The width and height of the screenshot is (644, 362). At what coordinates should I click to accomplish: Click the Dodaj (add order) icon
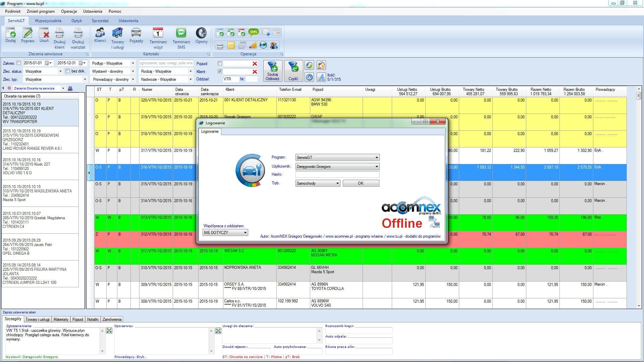(10, 33)
